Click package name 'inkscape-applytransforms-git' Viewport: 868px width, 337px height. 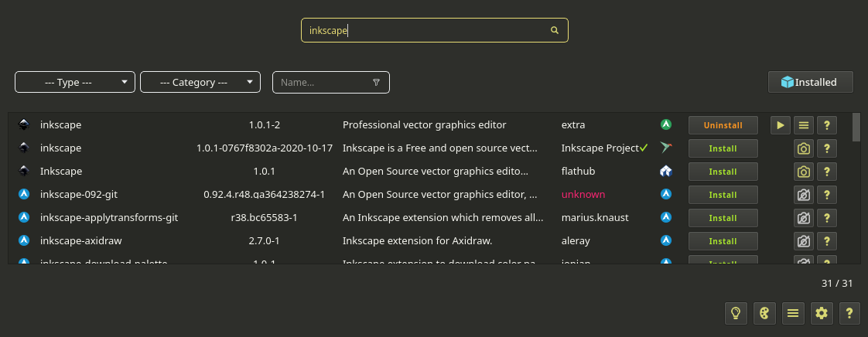[109, 218]
